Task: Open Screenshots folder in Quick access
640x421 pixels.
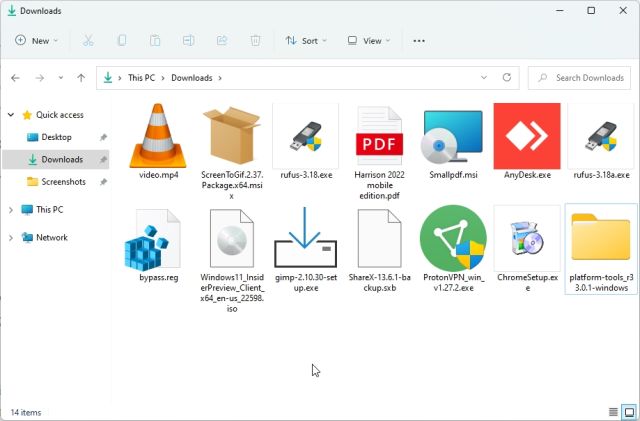Action: click(62, 182)
